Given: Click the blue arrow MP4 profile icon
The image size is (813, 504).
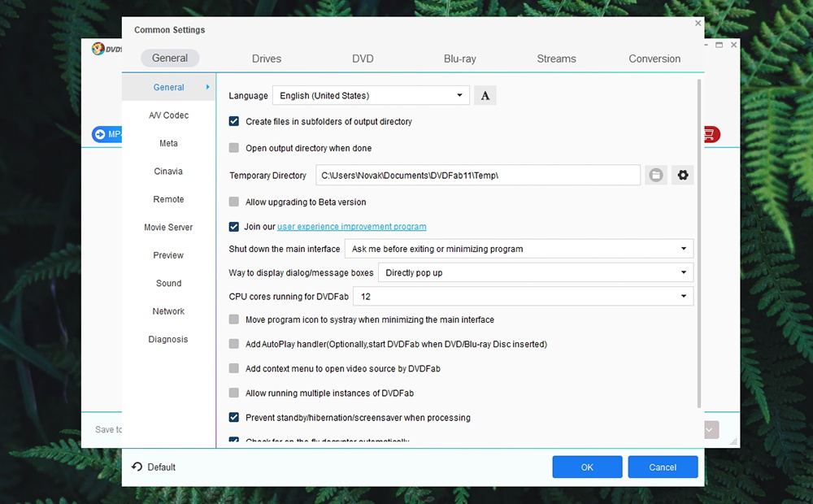Looking at the screenshot, I should pos(99,134).
